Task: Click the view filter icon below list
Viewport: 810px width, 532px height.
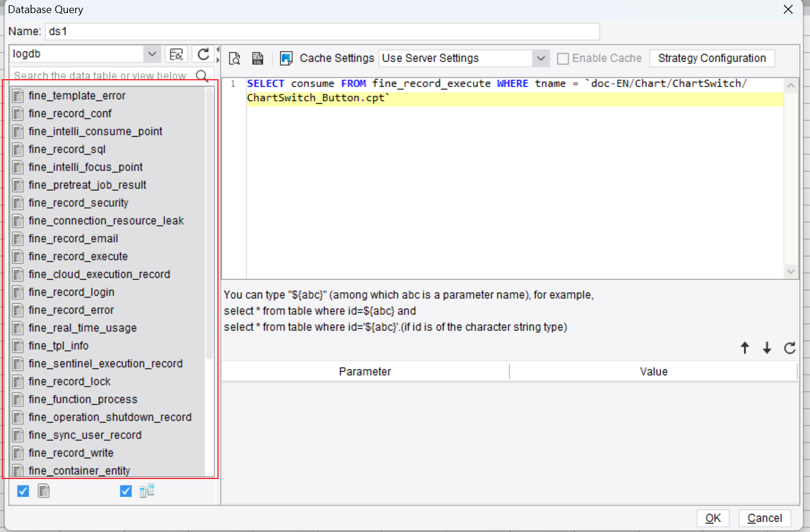Action: click(x=147, y=491)
